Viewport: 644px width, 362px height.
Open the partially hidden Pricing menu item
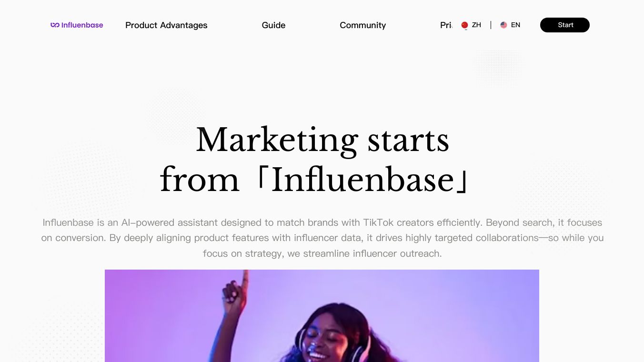click(446, 25)
